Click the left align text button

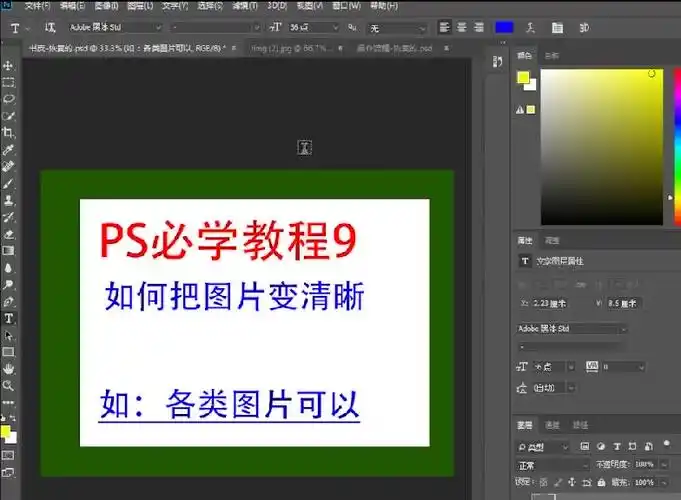[444, 27]
